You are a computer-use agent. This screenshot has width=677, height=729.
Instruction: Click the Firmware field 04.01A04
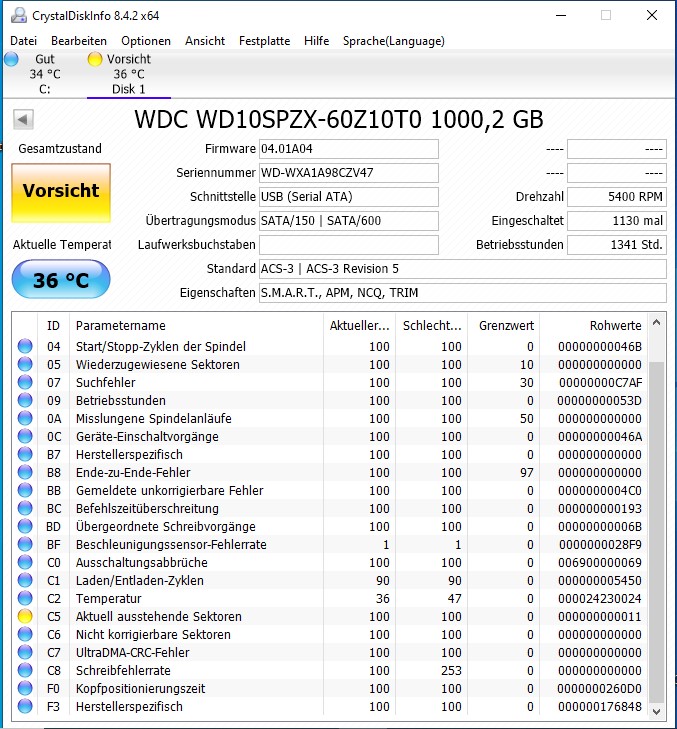(x=349, y=149)
